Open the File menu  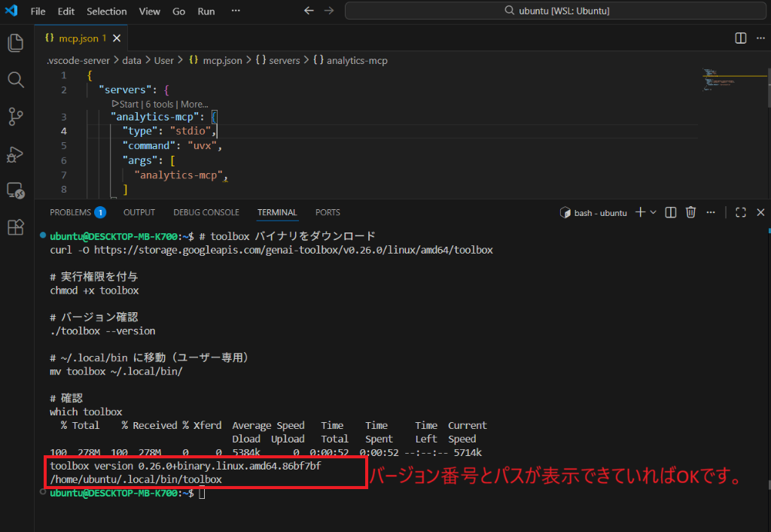[x=38, y=11]
